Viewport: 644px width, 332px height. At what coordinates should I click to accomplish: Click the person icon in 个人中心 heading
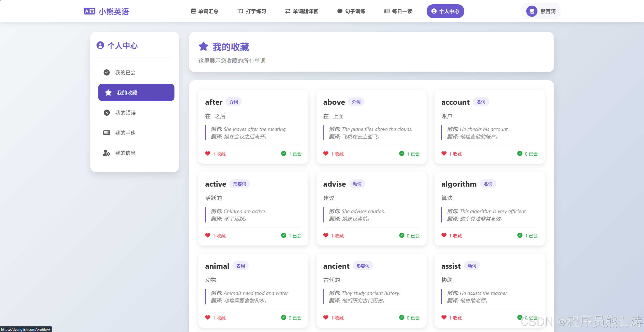[100, 45]
